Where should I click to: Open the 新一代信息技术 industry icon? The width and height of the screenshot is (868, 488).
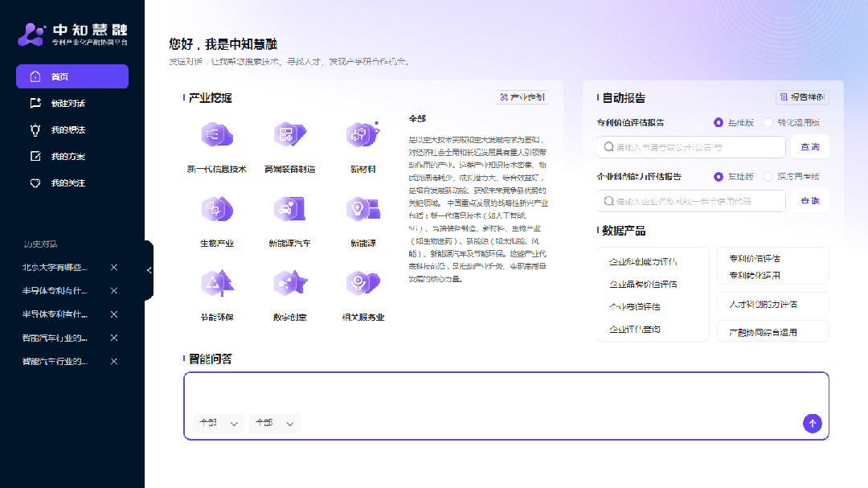216,134
